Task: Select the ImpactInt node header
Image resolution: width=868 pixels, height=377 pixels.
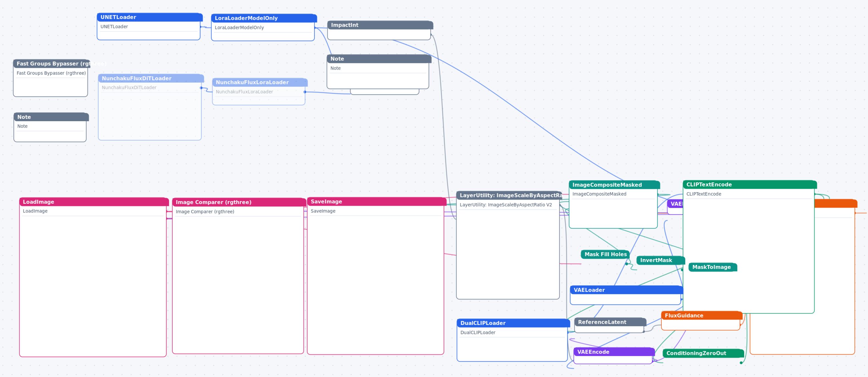Action: click(380, 25)
